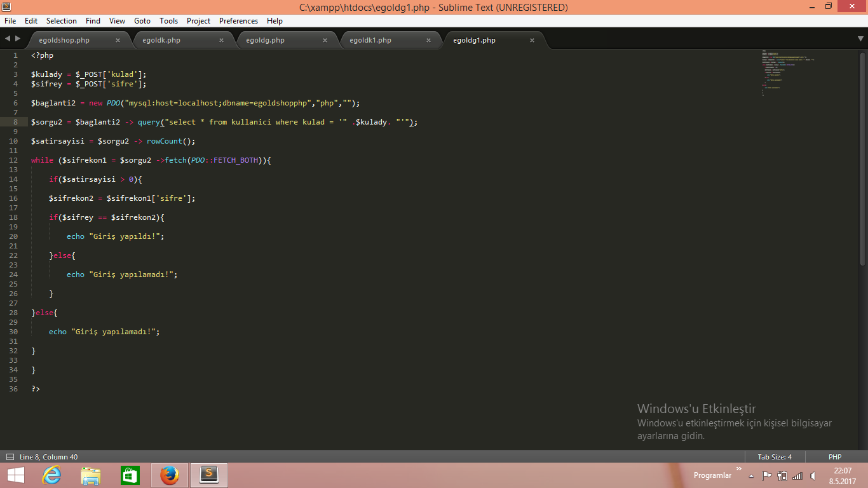The image size is (868, 488).
Task: Click the Line 8, Column 40 indicator
Action: [x=49, y=457]
